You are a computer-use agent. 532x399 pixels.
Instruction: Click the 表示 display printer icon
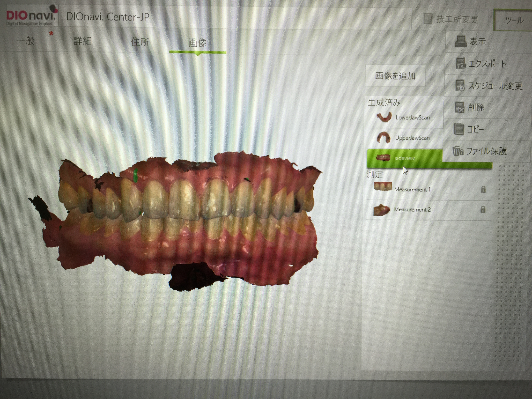[461, 41]
